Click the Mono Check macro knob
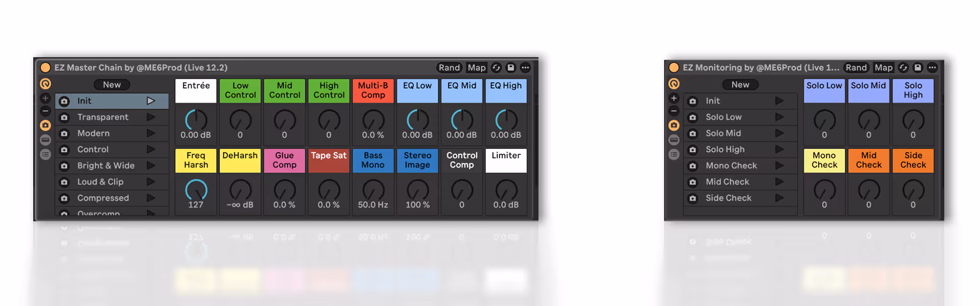The width and height of the screenshot is (980, 306). pos(824,190)
